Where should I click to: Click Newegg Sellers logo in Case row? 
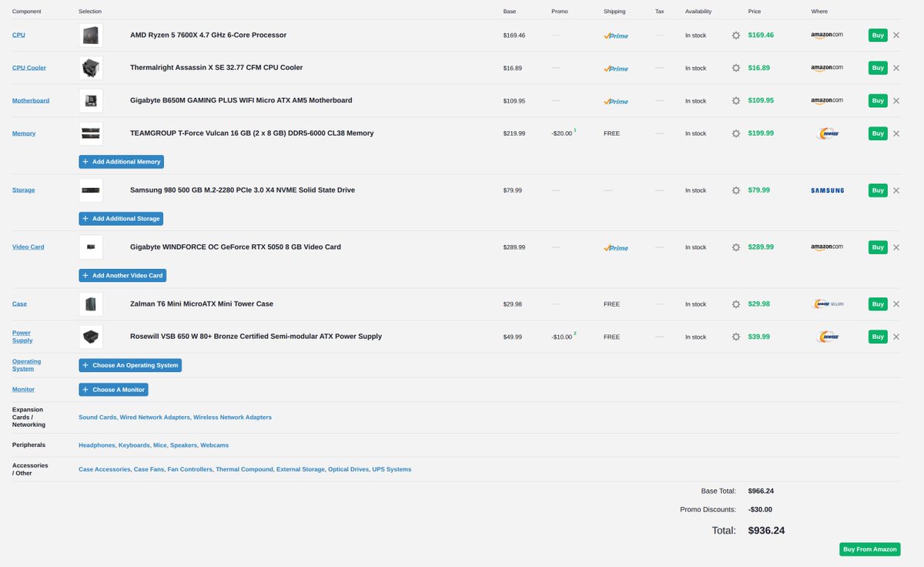click(829, 304)
